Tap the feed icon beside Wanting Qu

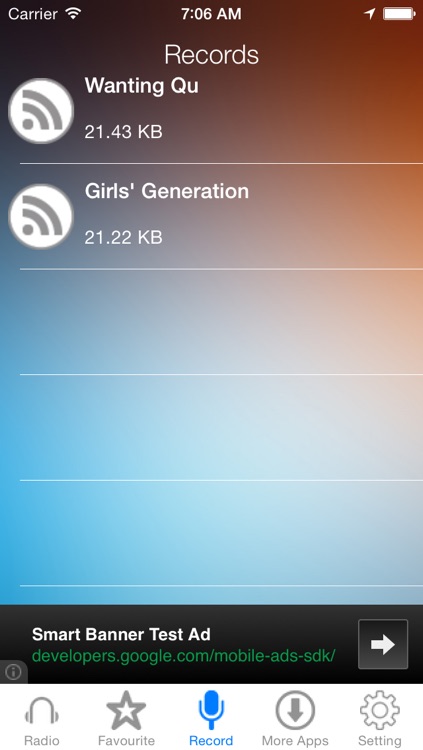point(41,111)
